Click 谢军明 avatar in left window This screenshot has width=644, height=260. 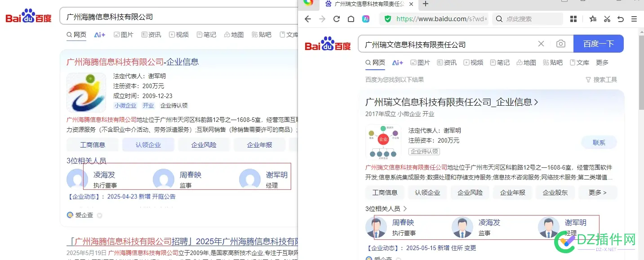tap(250, 179)
